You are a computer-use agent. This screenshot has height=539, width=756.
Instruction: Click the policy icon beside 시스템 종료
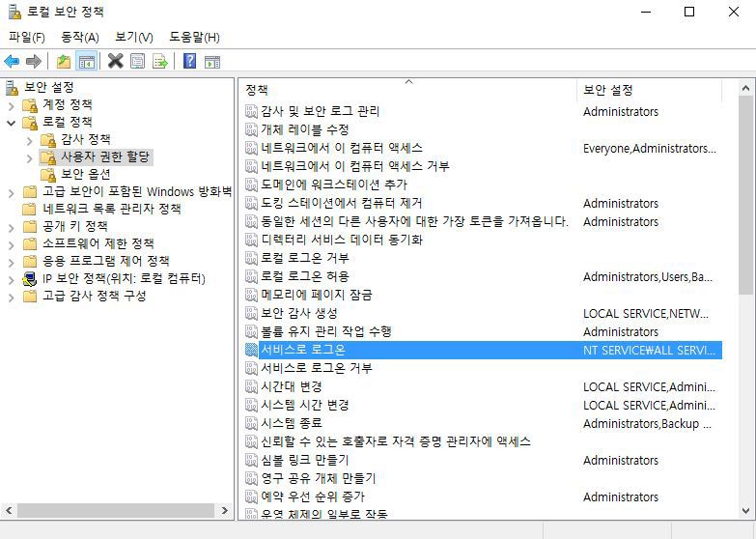click(x=251, y=423)
